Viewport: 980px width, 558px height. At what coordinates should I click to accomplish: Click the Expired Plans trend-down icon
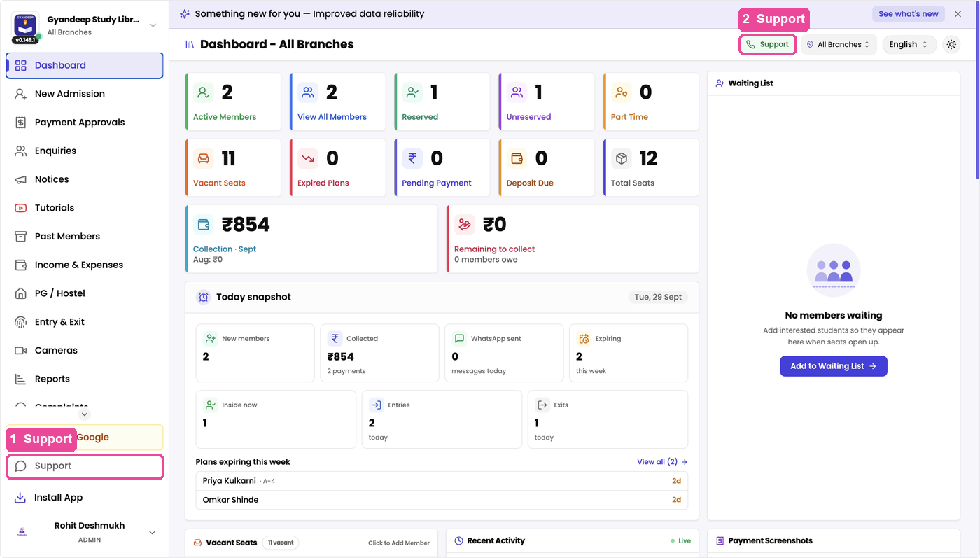[307, 158]
